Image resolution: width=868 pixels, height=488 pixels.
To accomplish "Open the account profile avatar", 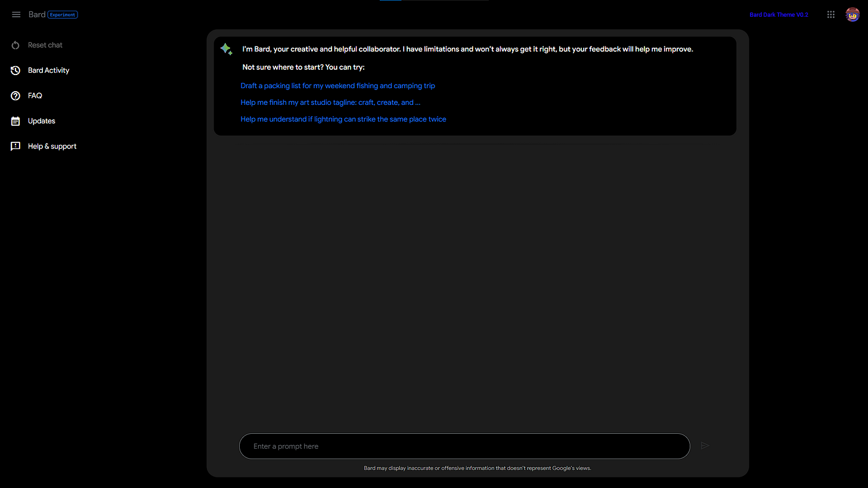I will [x=852, y=14].
